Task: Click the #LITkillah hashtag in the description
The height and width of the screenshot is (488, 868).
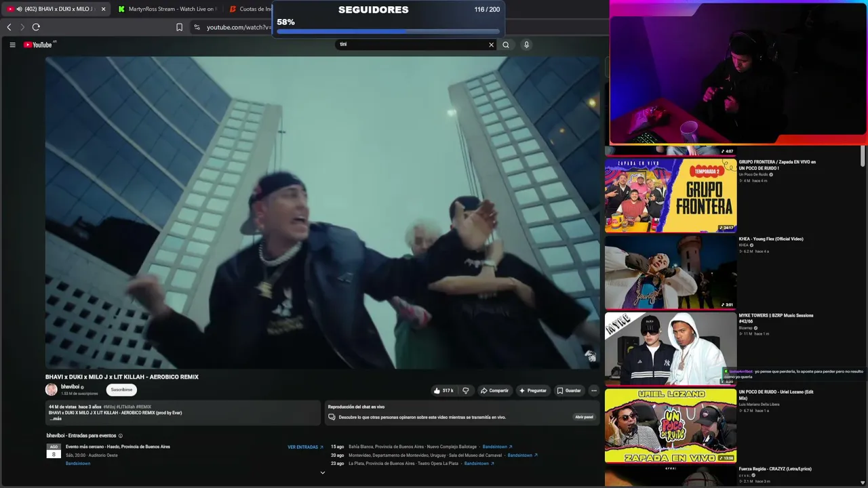Action: click(x=125, y=407)
